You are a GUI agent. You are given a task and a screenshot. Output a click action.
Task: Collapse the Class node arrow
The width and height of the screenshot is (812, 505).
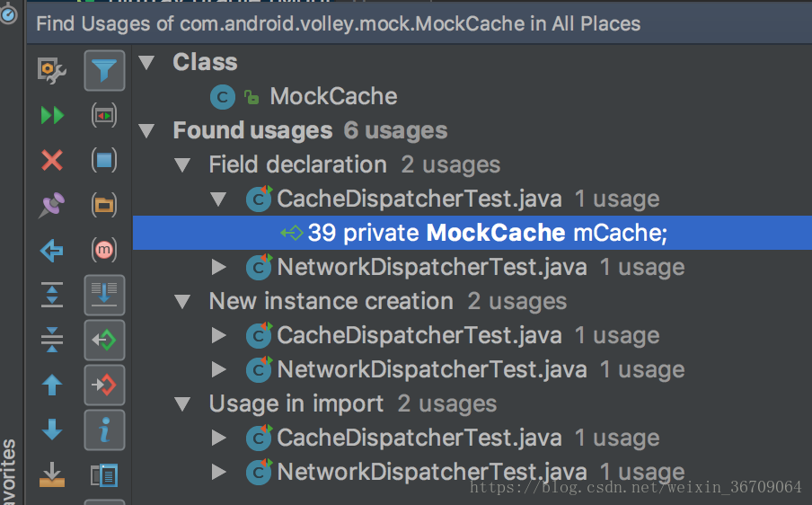(147, 62)
